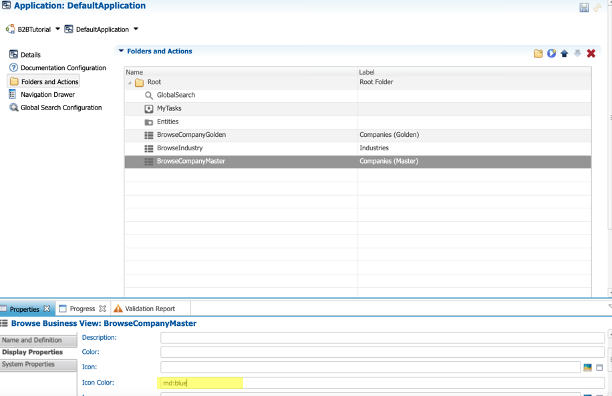Open the System Properties section
Screen dimensions: 612x396
click(38, 364)
